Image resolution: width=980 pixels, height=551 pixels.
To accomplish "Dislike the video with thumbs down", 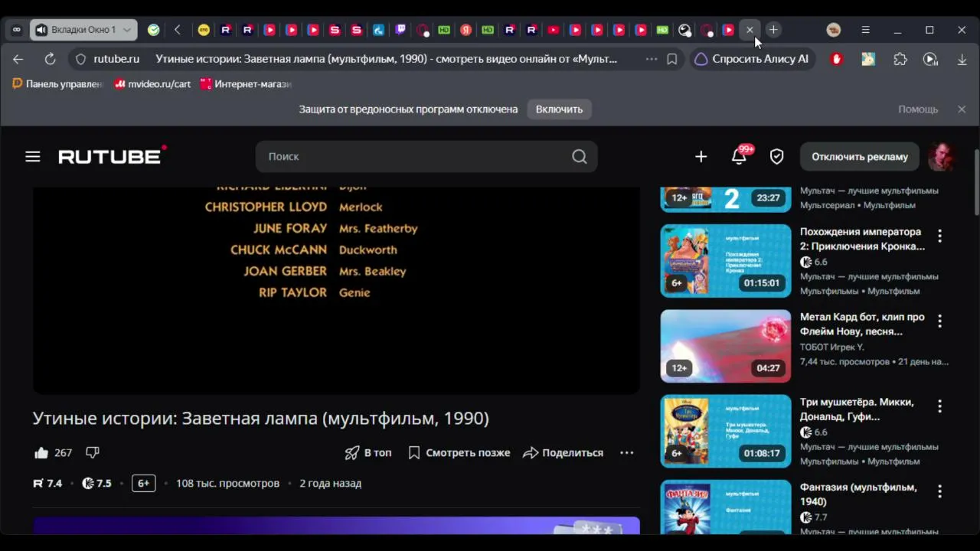I will (x=93, y=453).
